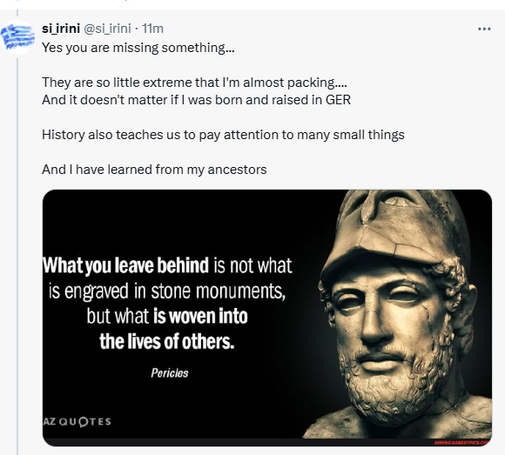Select the line "Yes you are missing something..."

(x=138, y=48)
